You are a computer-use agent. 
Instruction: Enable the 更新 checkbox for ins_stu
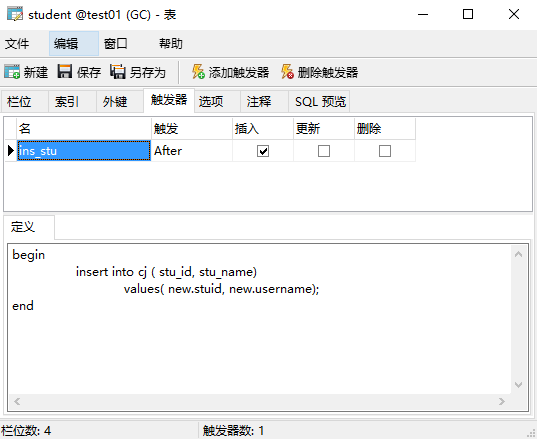[x=324, y=151]
